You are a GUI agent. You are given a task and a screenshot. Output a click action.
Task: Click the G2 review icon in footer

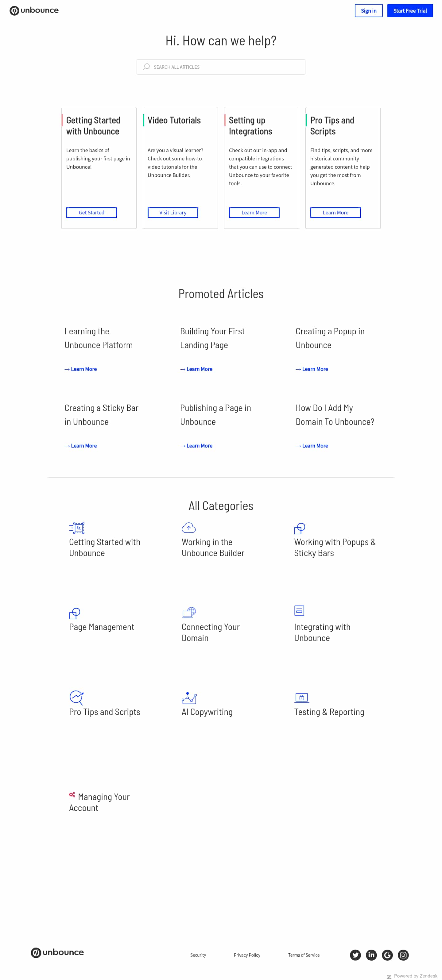click(x=387, y=955)
